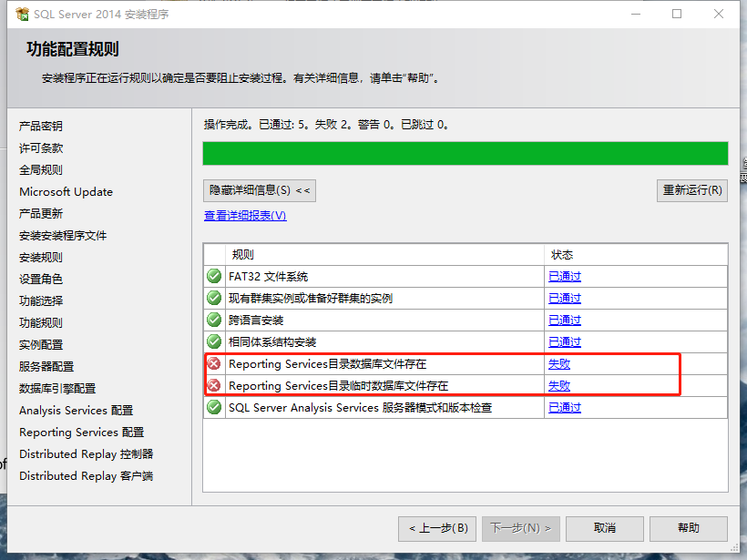Select Distributed Replay 客户端 step in sidebar
This screenshot has height=560, width=747.
[87, 476]
